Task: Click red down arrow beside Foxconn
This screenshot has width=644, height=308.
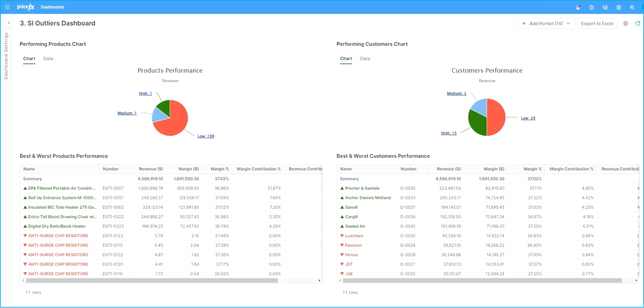Action: coord(342,246)
